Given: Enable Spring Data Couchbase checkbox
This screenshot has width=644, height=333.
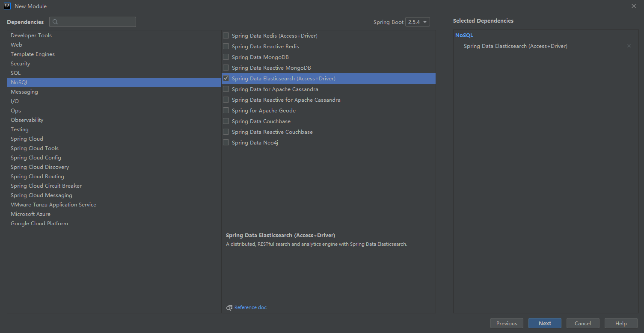Looking at the screenshot, I should coord(226,121).
